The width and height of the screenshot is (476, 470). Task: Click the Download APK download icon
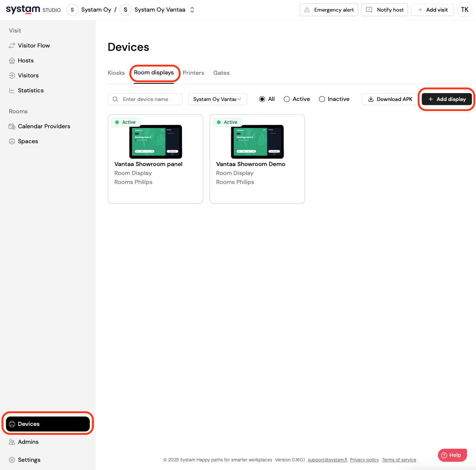(371, 99)
